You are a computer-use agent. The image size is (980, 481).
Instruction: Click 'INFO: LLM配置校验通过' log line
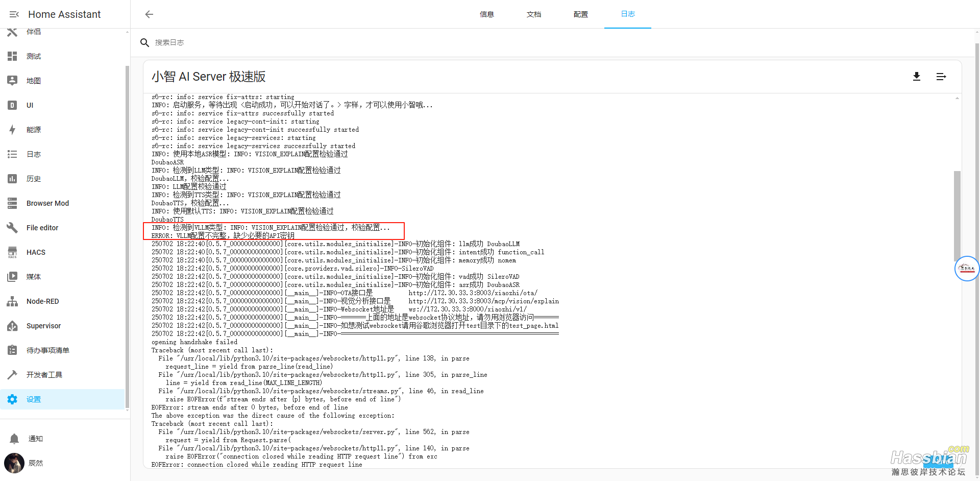189,186
